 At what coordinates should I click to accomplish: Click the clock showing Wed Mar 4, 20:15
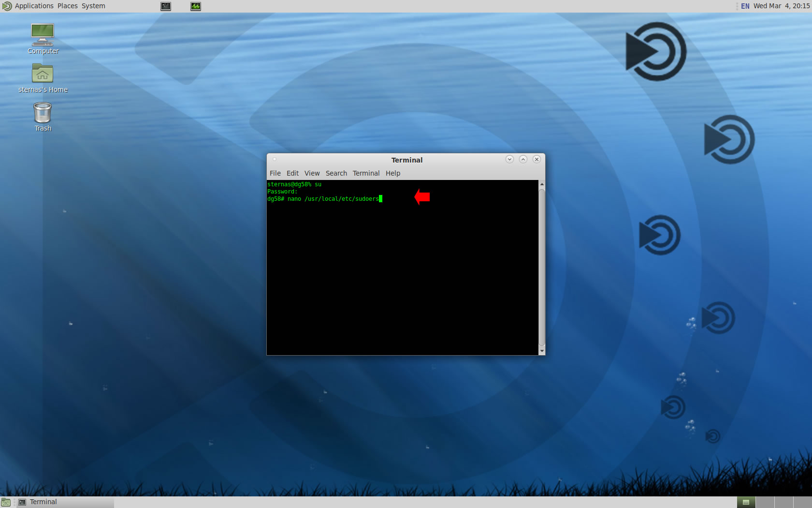[782, 6]
